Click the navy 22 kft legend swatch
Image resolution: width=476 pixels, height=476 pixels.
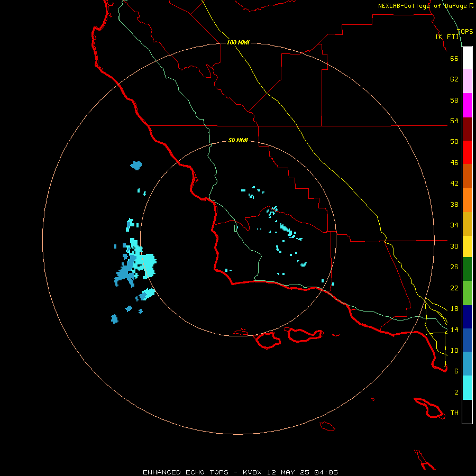point(467,317)
